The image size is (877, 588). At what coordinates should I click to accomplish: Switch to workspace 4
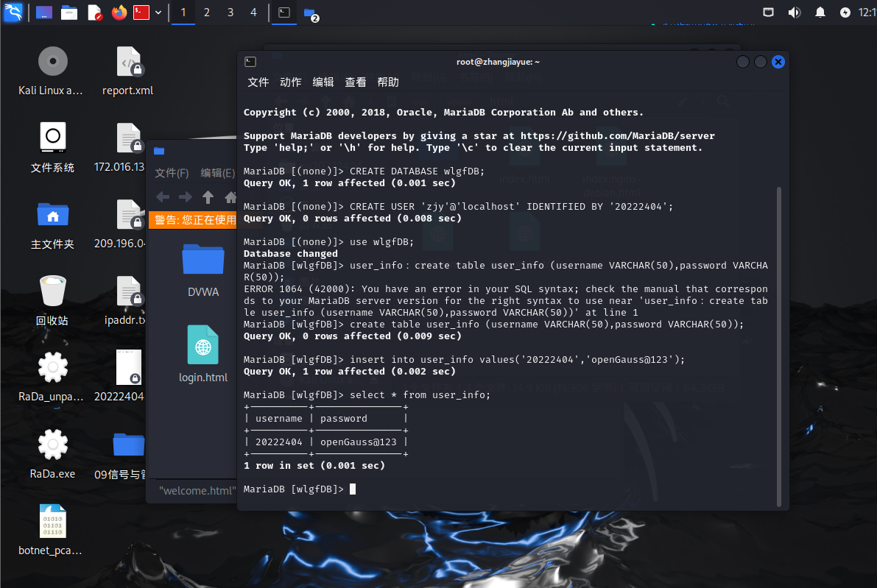click(x=253, y=13)
